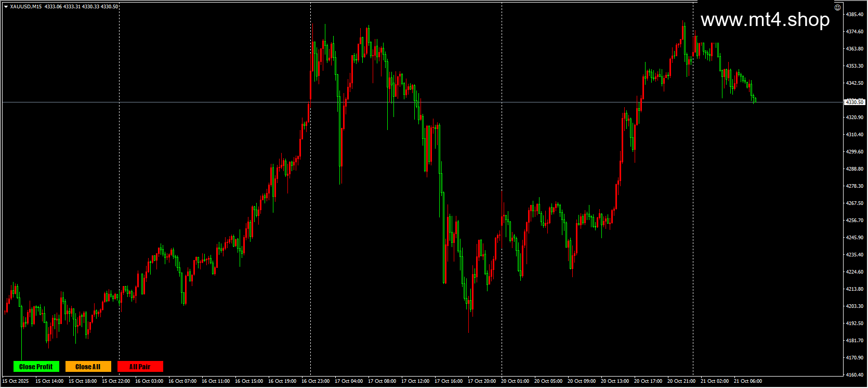Click the 4267.50 price scale label

[855, 203]
